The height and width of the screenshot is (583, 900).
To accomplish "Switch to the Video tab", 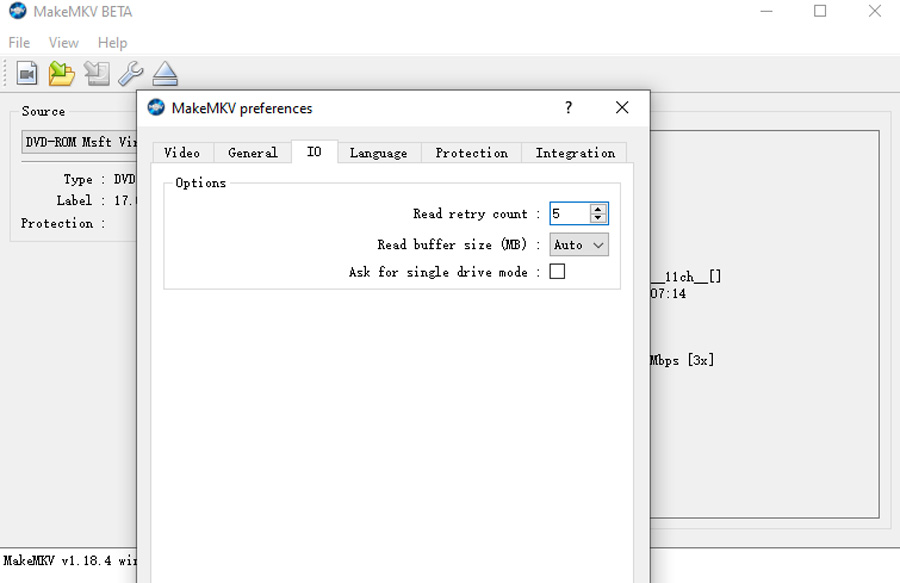I will (183, 153).
